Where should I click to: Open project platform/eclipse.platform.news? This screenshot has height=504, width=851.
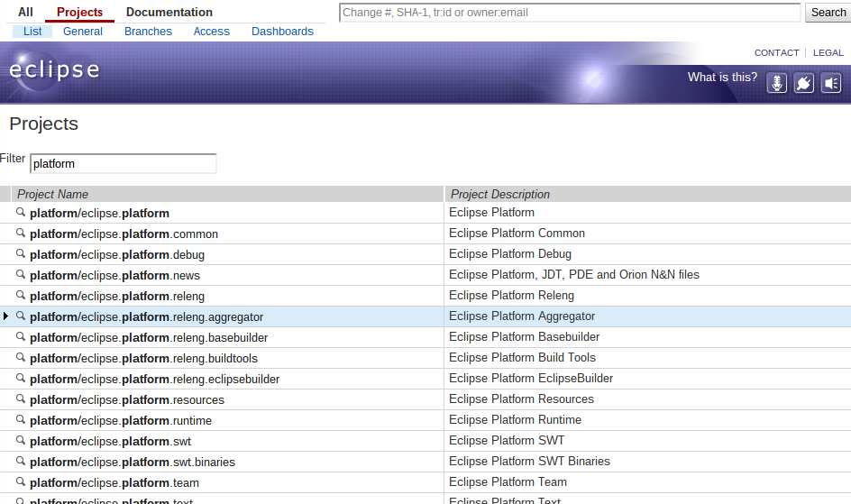point(115,276)
